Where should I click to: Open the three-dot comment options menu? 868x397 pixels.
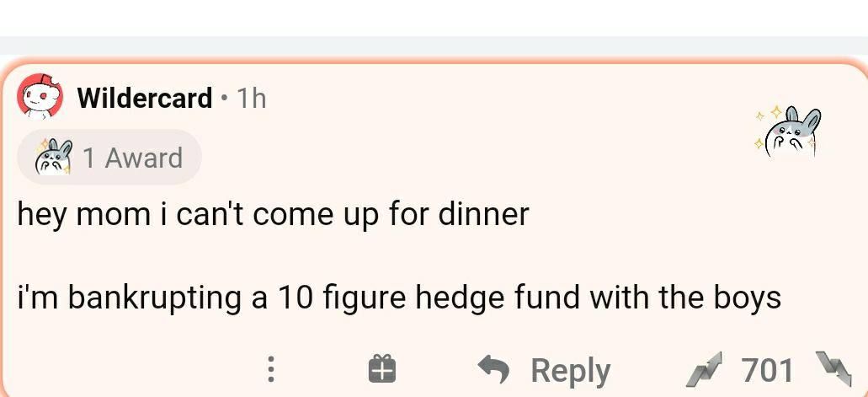point(271,369)
